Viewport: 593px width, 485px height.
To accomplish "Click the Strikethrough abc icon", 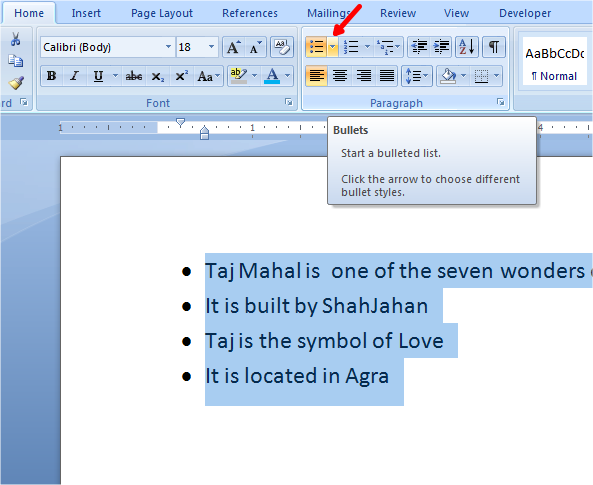I will click(x=134, y=76).
